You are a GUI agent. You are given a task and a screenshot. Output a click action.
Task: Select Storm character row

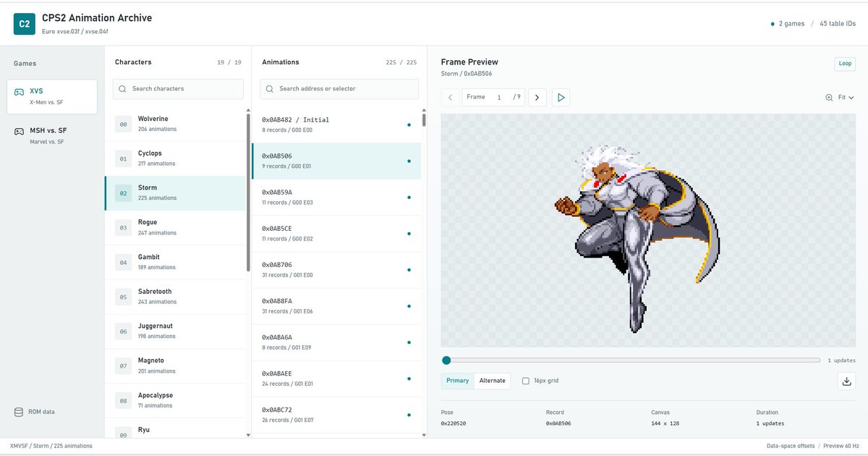(176, 193)
